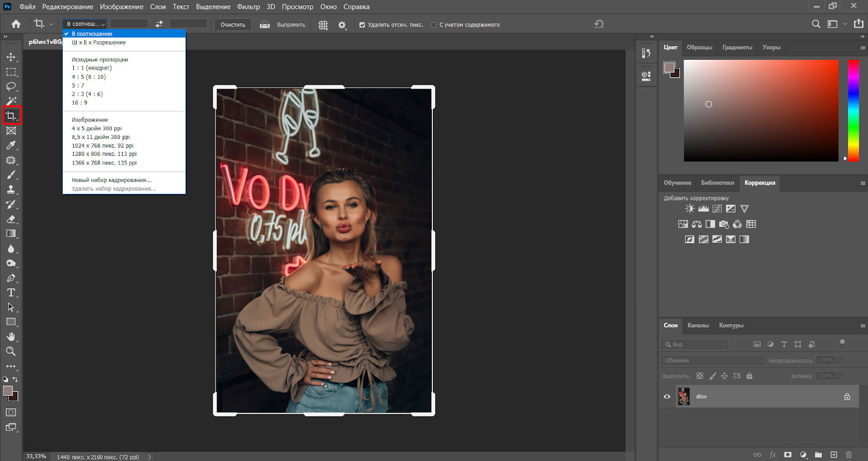The width and height of the screenshot is (868, 461).
Task: Open workspace switcher dropdown
Action: [x=845, y=24]
